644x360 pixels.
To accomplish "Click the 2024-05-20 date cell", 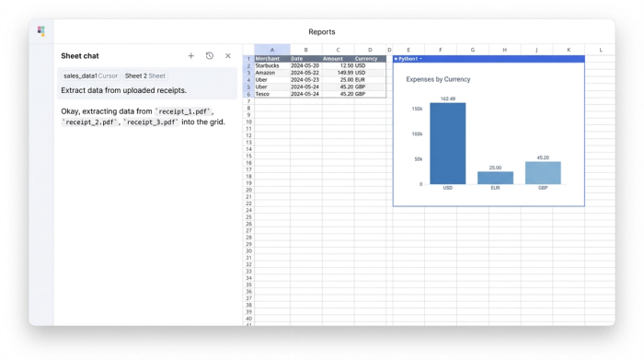I will click(306, 65).
